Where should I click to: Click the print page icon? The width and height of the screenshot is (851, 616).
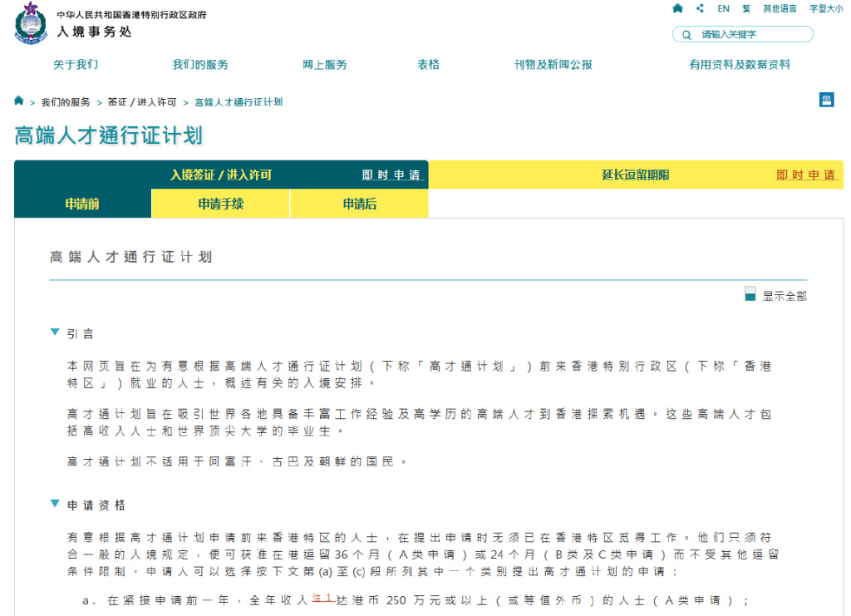827,101
